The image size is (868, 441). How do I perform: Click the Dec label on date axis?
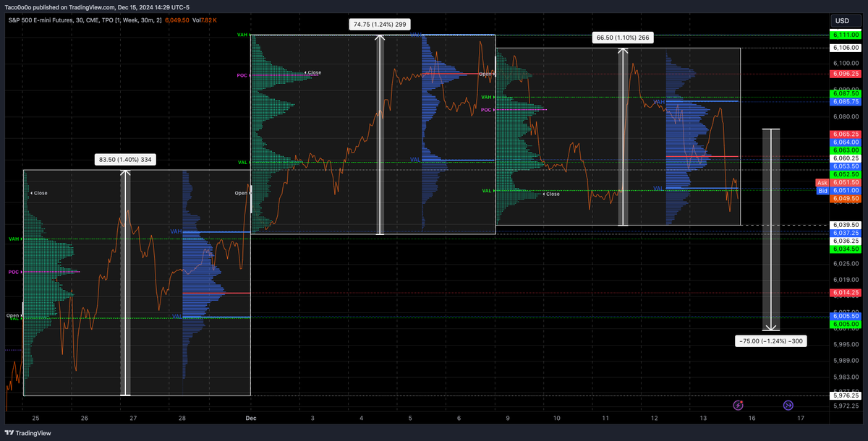click(x=251, y=418)
